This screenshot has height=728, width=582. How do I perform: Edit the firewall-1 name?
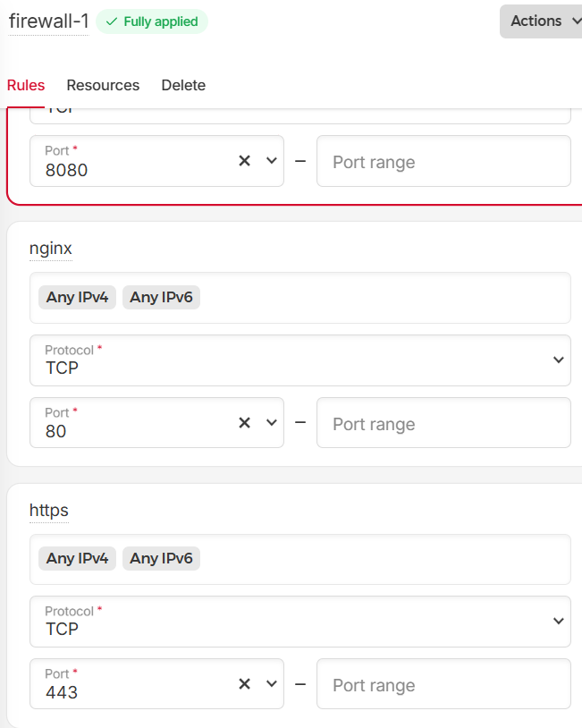point(49,21)
